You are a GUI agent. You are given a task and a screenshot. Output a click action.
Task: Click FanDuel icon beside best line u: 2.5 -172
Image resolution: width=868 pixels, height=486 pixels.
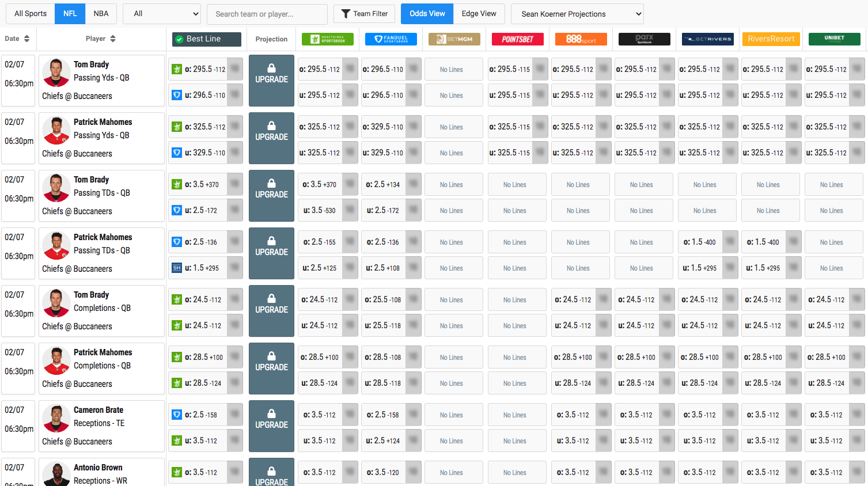(177, 210)
